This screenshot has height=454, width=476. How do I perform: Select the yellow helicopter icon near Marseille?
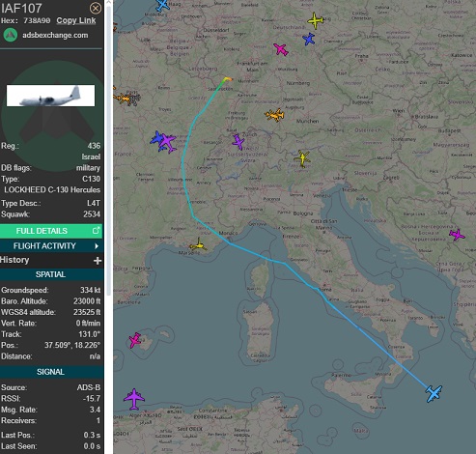pyautogui.click(x=198, y=245)
